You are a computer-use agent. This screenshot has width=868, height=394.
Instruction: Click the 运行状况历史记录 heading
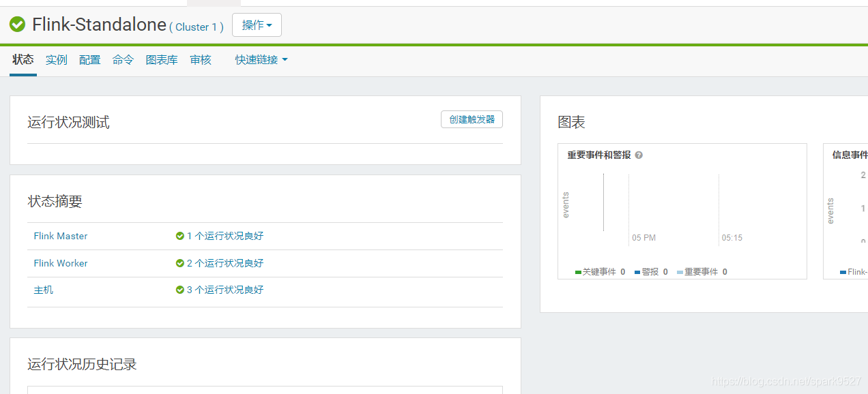pyautogui.click(x=82, y=364)
